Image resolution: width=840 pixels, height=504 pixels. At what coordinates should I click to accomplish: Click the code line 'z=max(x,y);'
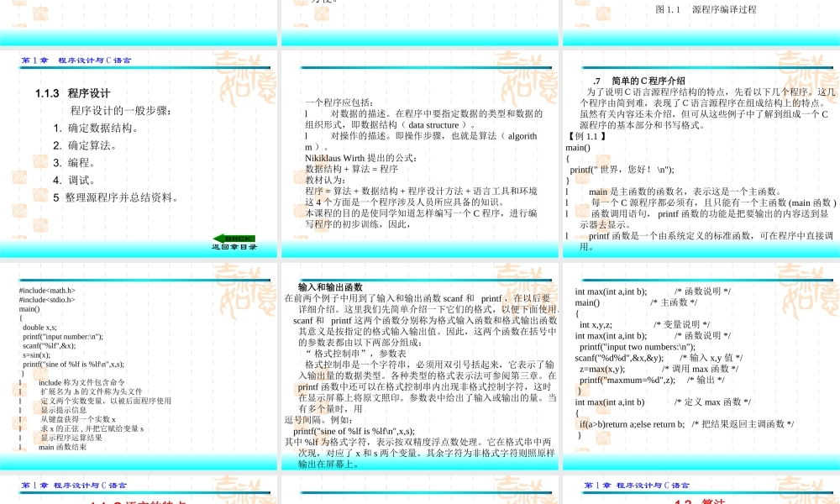point(602,369)
